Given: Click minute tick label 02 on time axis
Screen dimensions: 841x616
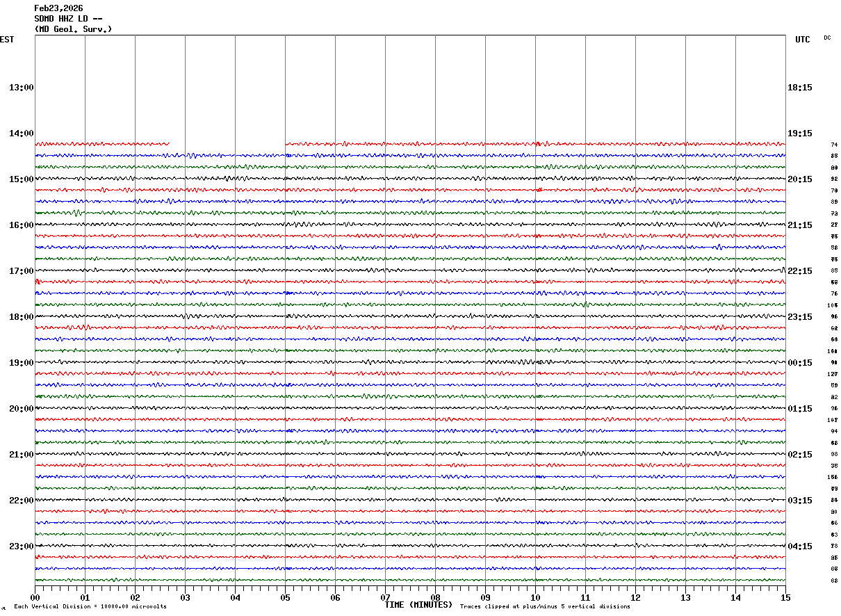Looking at the screenshot, I should pyautogui.click(x=135, y=597).
